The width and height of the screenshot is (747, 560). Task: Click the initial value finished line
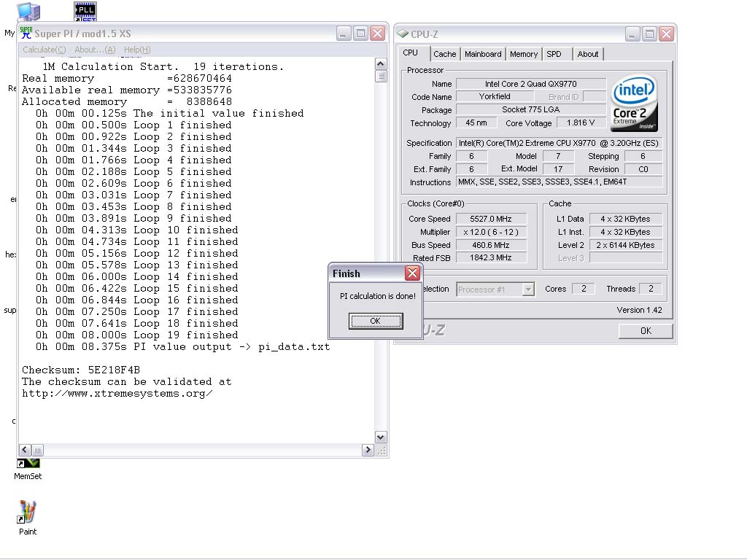pyautogui.click(x=169, y=113)
